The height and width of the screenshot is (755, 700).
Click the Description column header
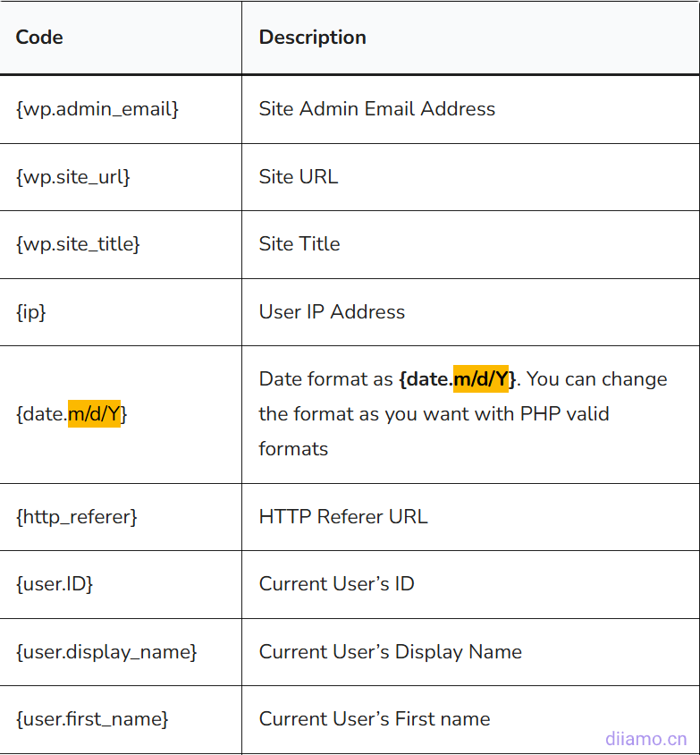pos(312,38)
